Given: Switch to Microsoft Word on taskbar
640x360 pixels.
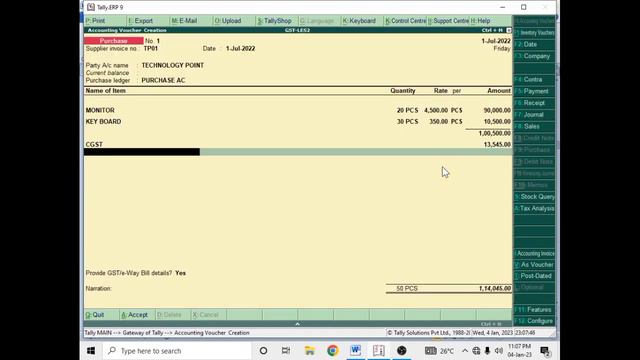Looking at the screenshot, I should point(356,351).
